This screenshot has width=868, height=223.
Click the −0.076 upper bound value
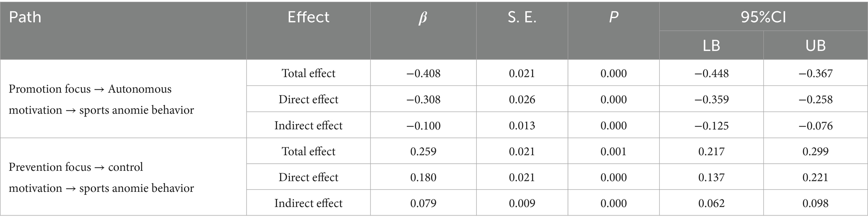(x=816, y=125)
